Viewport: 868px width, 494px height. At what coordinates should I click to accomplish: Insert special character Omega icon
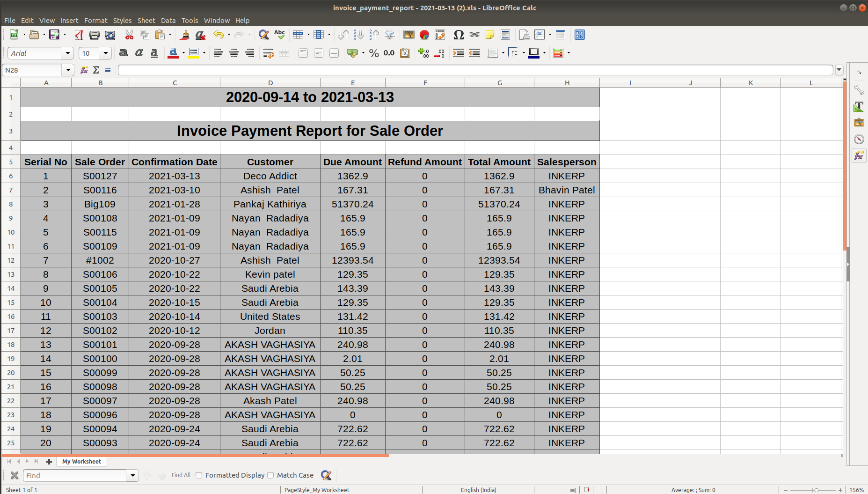point(459,35)
